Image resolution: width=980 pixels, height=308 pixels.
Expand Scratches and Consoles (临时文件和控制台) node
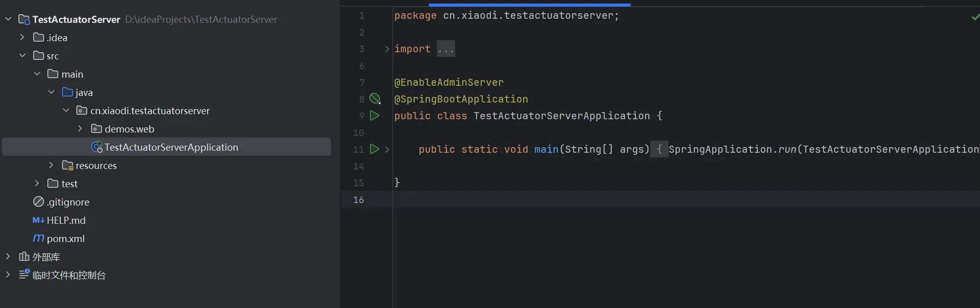pyautogui.click(x=8, y=275)
